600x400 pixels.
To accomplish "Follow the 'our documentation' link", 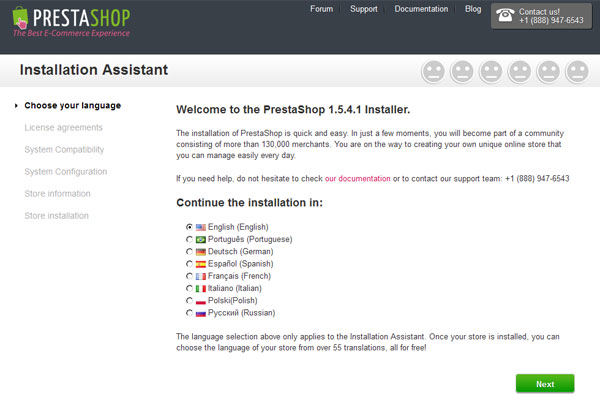I will [357, 178].
